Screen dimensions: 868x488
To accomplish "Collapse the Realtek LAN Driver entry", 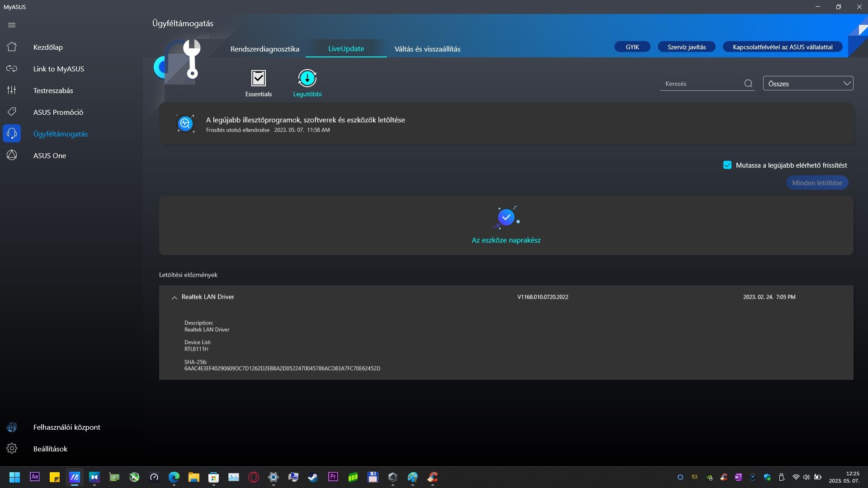I will [x=174, y=297].
